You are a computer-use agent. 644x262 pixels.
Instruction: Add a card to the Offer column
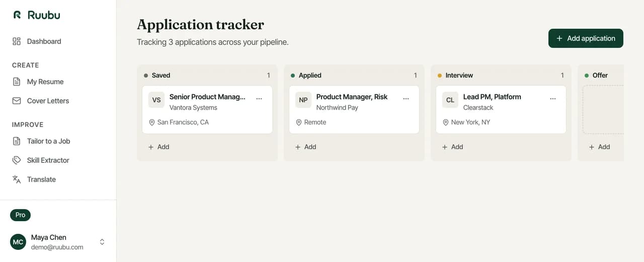599,147
